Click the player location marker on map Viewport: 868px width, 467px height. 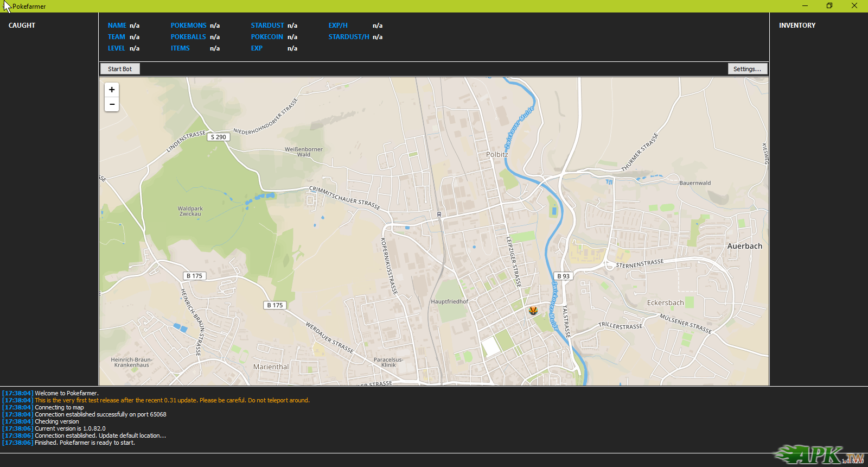point(533,310)
